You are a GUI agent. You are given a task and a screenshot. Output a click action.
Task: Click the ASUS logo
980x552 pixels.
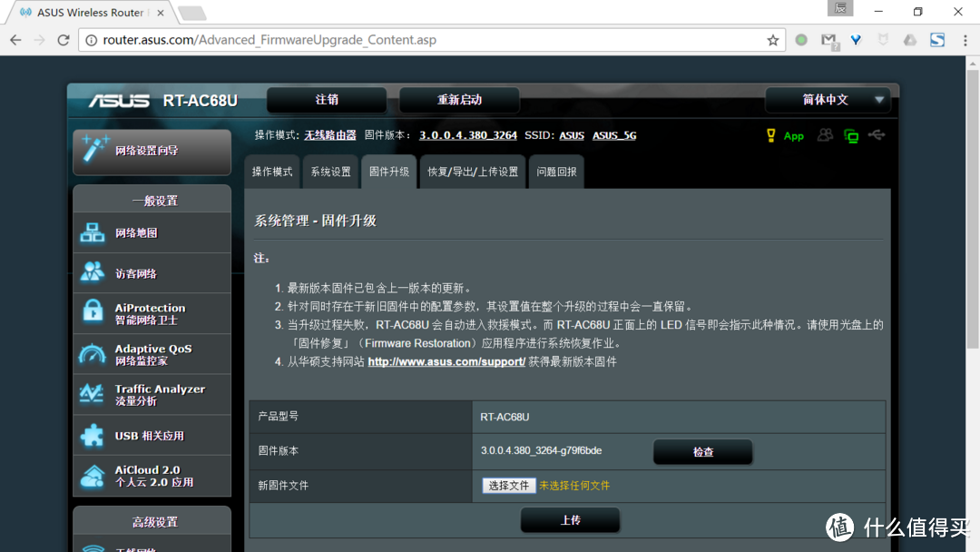tap(119, 101)
